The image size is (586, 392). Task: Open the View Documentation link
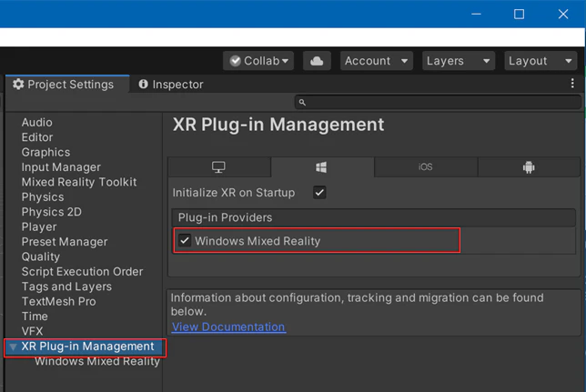(x=228, y=327)
